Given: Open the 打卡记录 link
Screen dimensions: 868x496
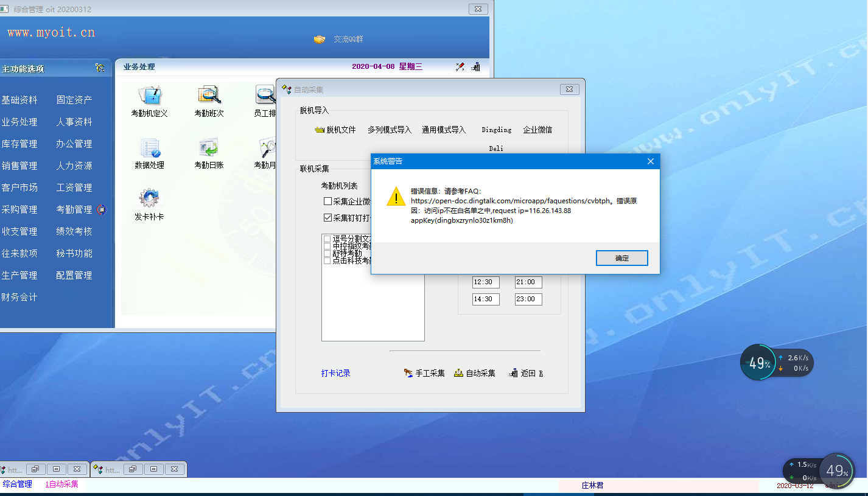Looking at the screenshot, I should click(336, 373).
